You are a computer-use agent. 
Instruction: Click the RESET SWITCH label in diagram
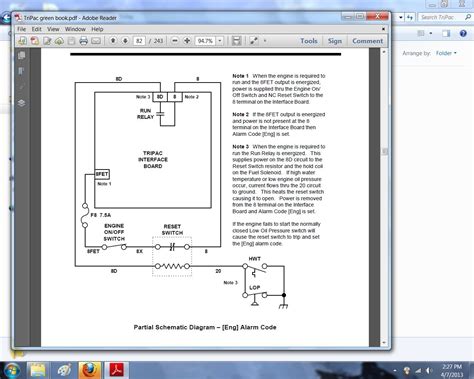coord(172,229)
